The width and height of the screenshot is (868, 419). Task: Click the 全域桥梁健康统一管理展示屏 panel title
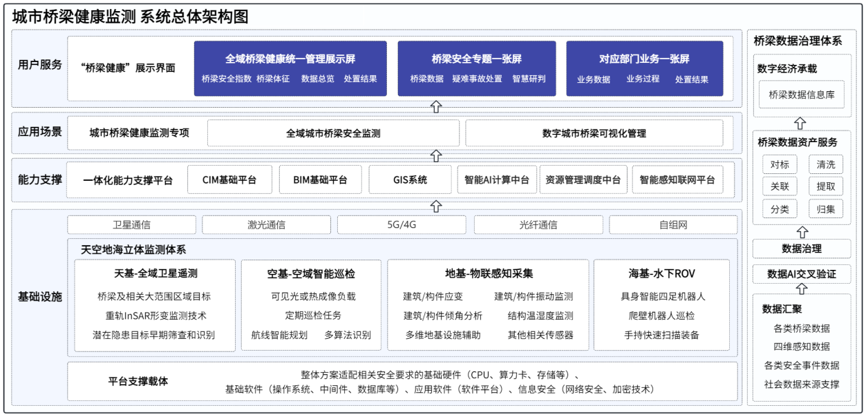pyautogui.click(x=290, y=59)
